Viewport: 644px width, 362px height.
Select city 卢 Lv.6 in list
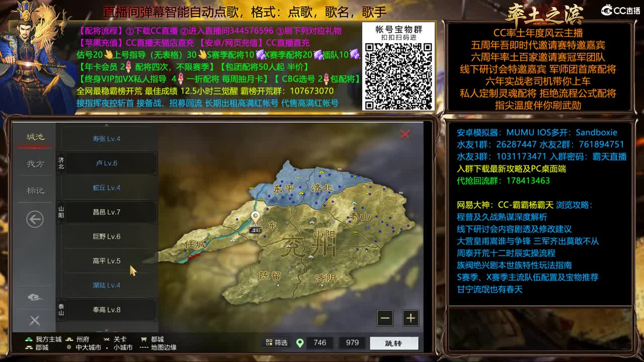click(106, 163)
